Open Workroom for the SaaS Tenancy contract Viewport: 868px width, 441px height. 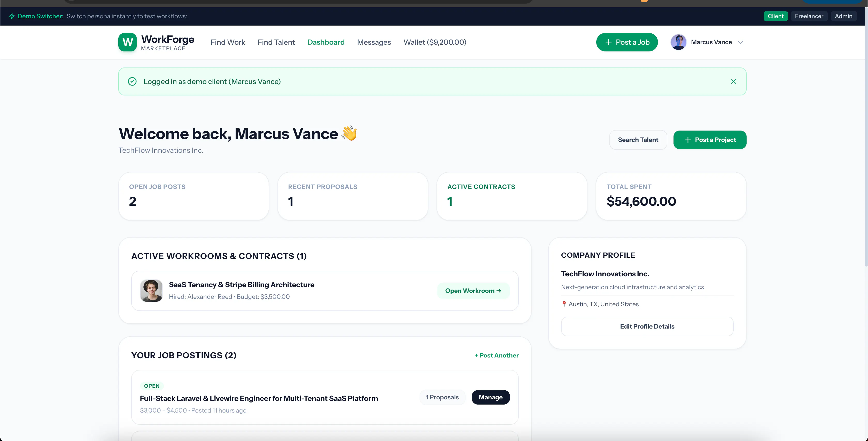click(473, 291)
